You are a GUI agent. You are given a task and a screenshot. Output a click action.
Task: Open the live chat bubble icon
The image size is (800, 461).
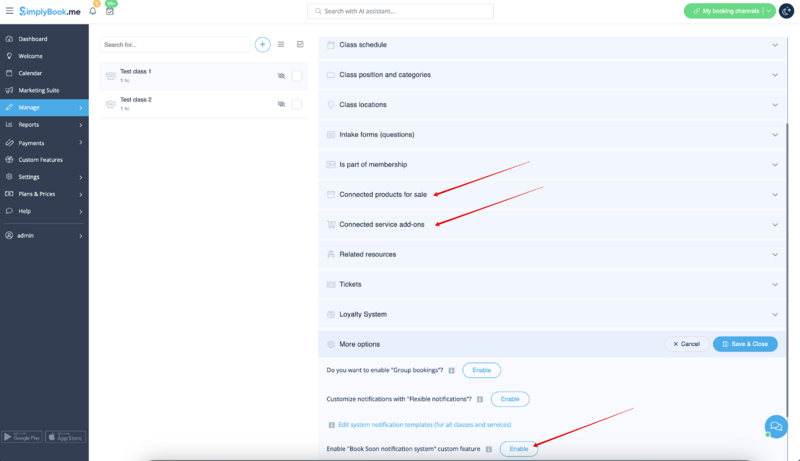(x=774, y=425)
